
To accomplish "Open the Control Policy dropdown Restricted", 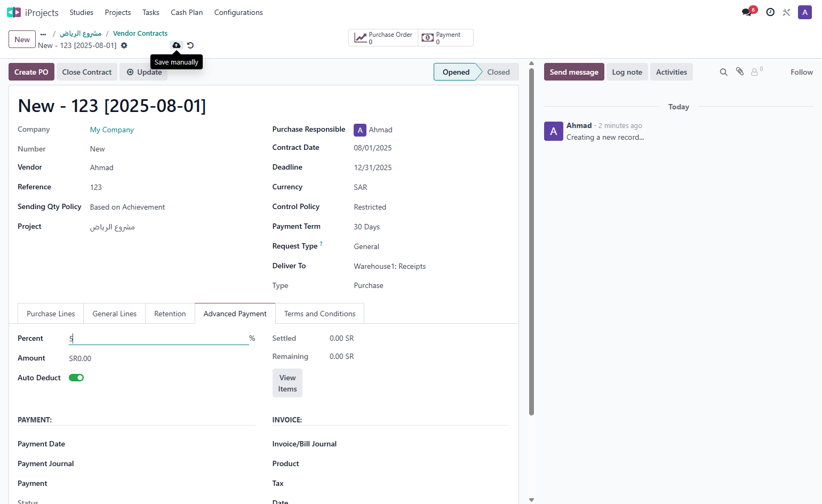I will coord(370,207).
